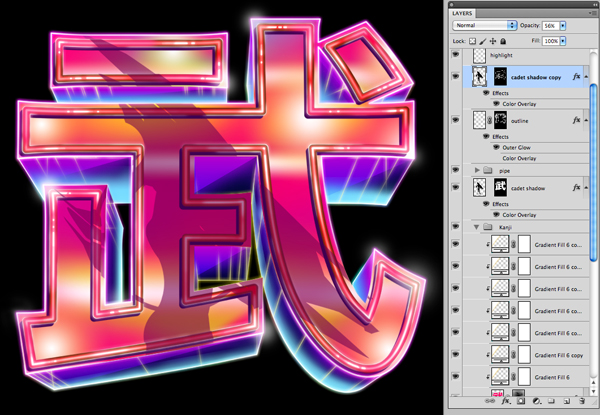
Task: Hide the highlight layer
Action: coord(455,55)
